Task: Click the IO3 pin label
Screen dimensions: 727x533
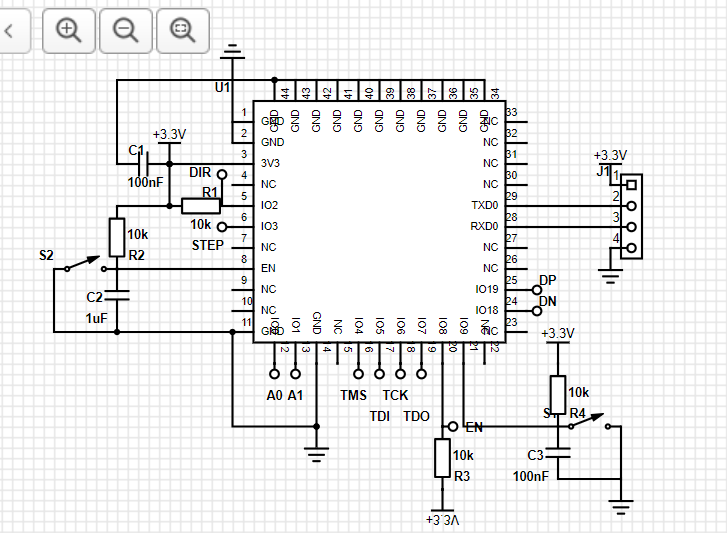Action: click(269, 226)
